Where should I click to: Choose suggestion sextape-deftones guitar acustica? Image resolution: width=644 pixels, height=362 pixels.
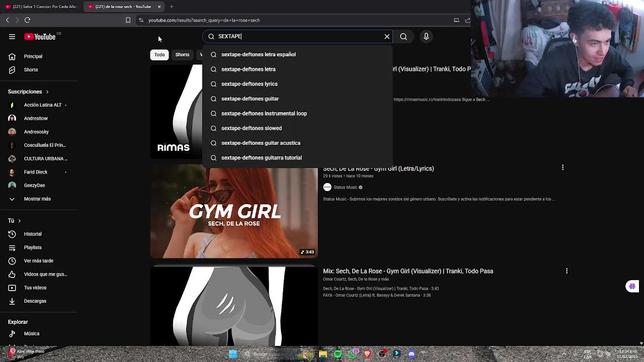tap(297, 143)
